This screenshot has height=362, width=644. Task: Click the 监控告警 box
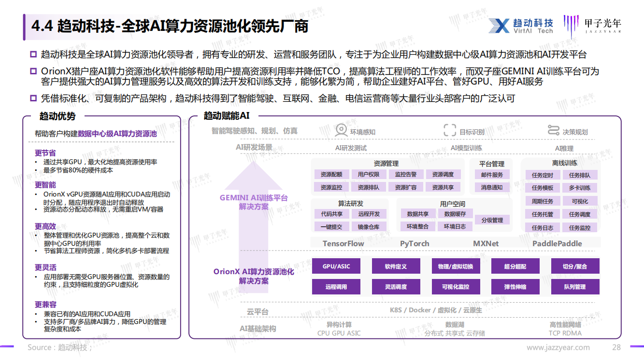click(406, 174)
